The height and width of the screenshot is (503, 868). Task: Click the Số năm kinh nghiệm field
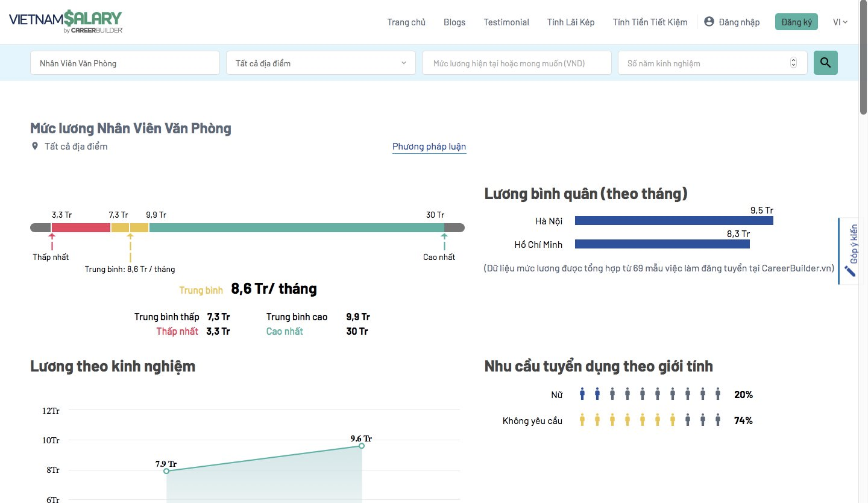tap(712, 63)
